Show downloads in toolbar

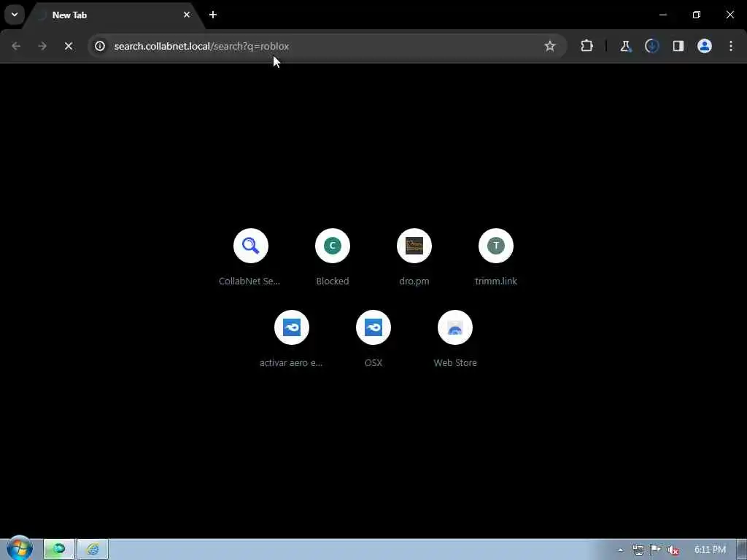[651, 46]
